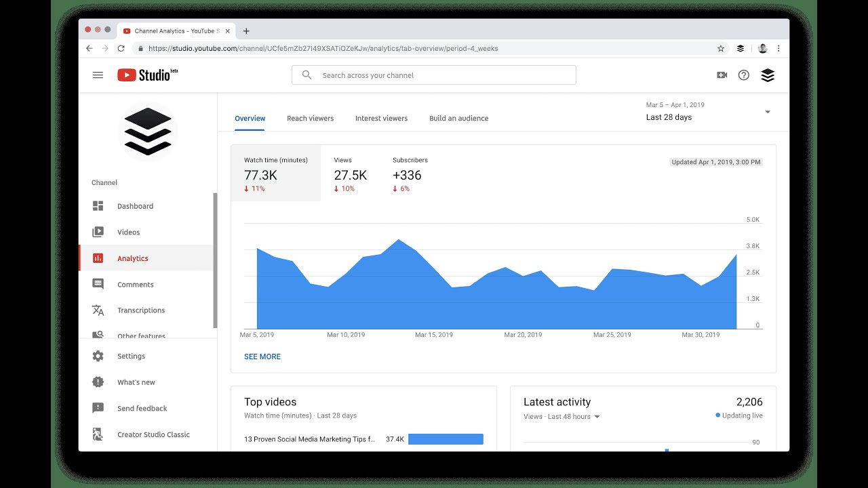Click the browser address bar URL
The width and height of the screenshot is (868, 488).
click(323, 49)
